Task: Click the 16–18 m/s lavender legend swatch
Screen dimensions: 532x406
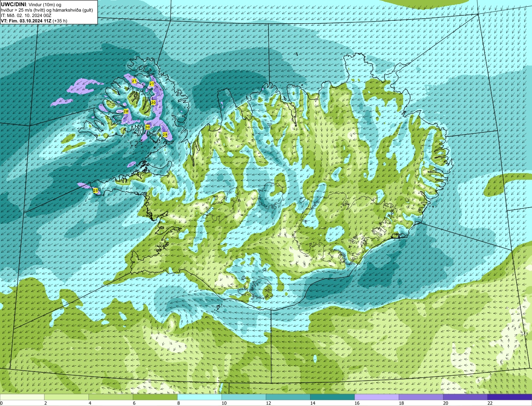Action: coord(377,397)
